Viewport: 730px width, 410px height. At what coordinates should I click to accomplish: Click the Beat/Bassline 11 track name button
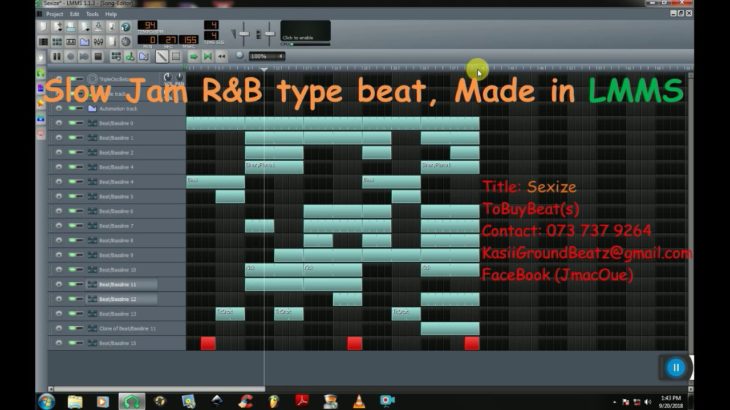click(122, 284)
